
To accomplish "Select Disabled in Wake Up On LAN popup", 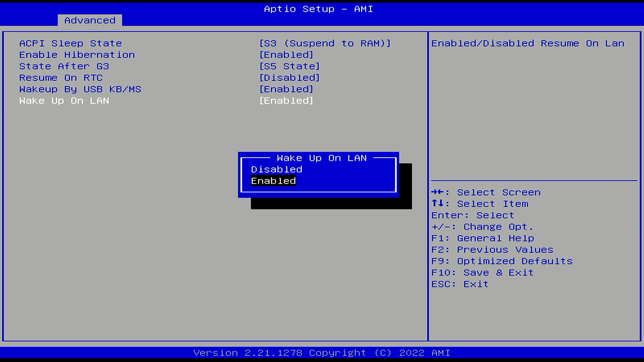I will coord(276,169).
